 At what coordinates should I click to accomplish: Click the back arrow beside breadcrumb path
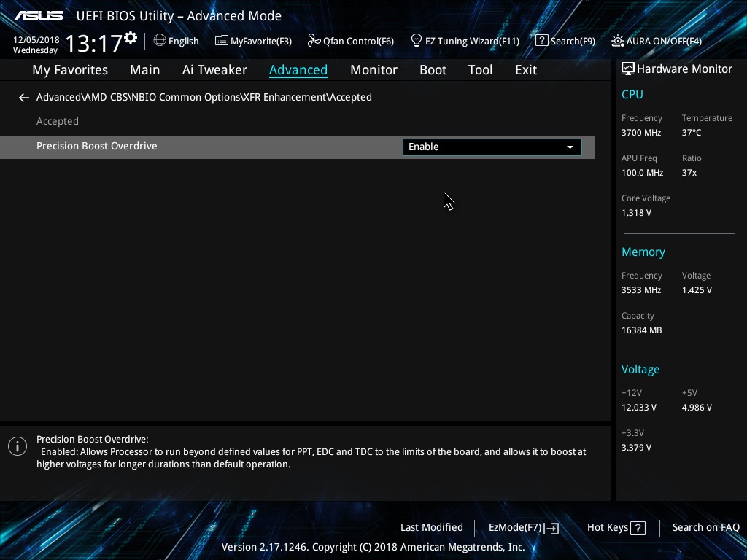(24, 98)
